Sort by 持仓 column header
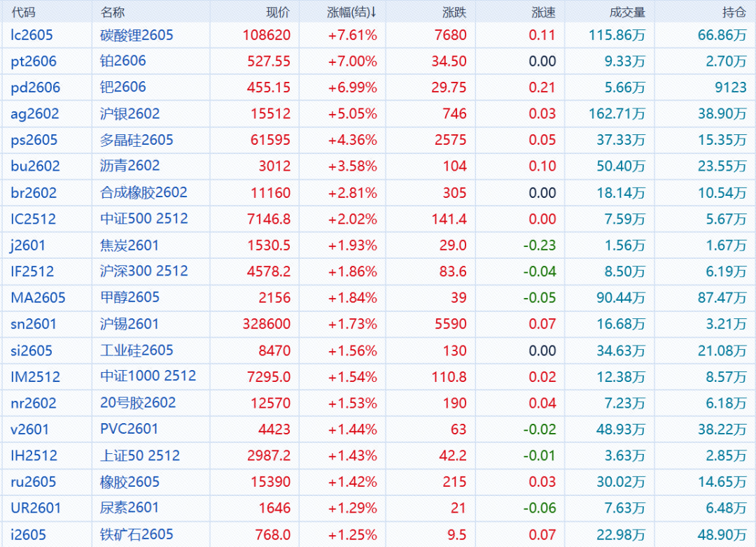Image resolution: width=756 pixels, height=547 pixels. point(734,13)
